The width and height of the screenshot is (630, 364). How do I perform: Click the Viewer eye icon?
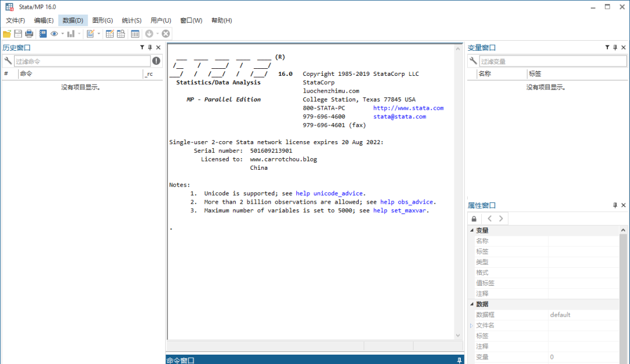pos(54,34)
